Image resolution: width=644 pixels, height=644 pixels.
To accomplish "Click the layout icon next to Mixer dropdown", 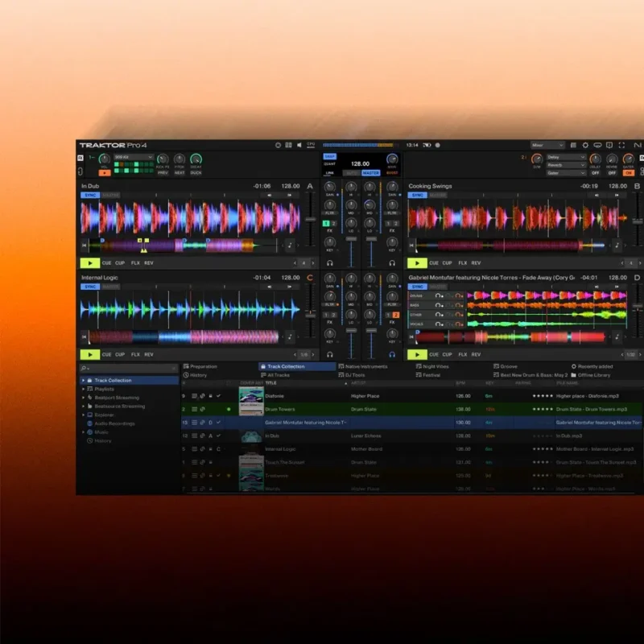I will [573, 145].
